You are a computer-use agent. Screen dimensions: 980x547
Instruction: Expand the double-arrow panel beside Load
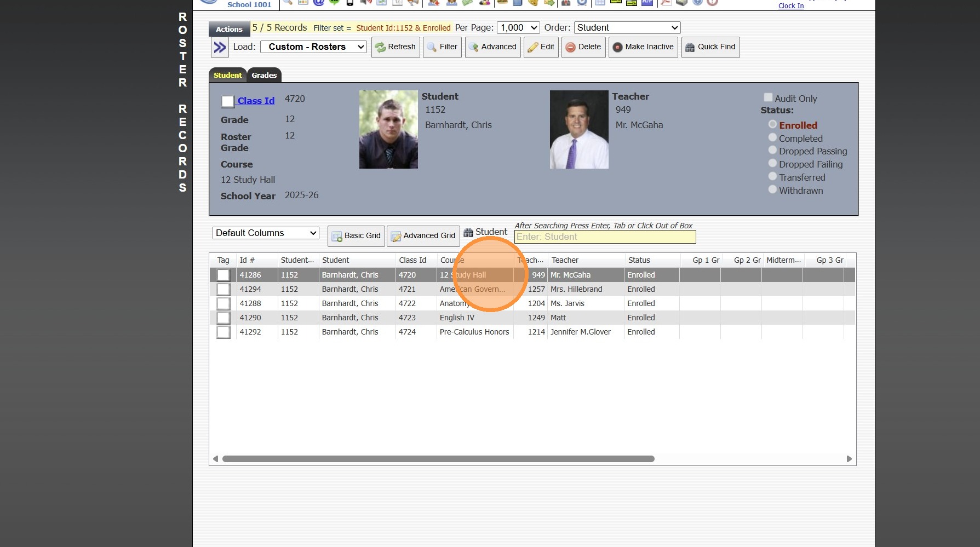click(220, 48)
